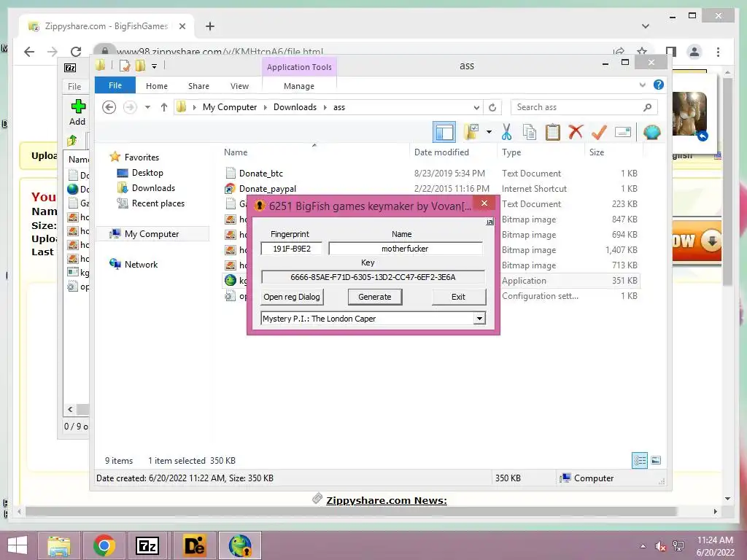Click the Explorer refresh button

[492, 107]
